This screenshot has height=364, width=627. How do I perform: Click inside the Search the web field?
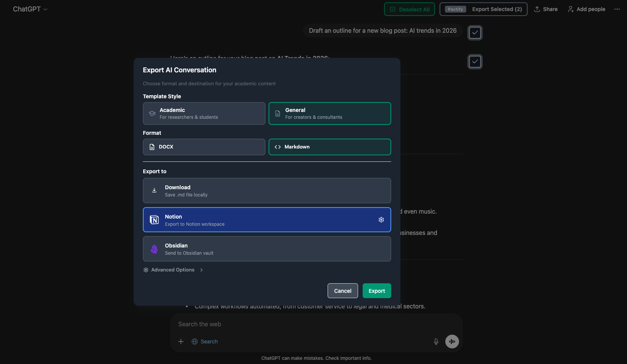pos(267,324)
